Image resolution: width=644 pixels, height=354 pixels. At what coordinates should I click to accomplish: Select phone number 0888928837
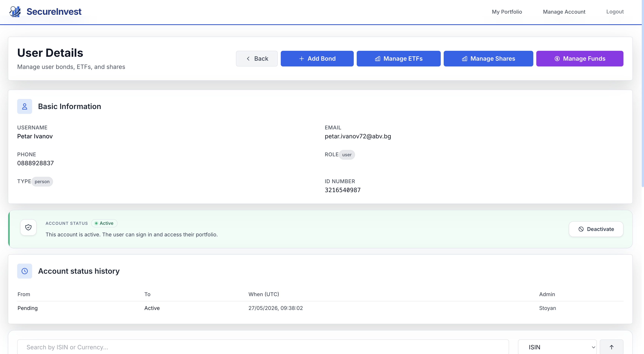35,163
